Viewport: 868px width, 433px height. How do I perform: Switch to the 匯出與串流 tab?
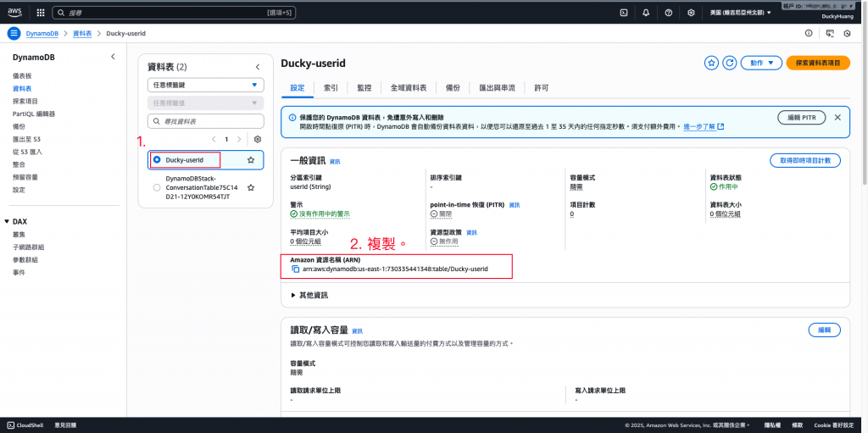[x=497, y=88]
